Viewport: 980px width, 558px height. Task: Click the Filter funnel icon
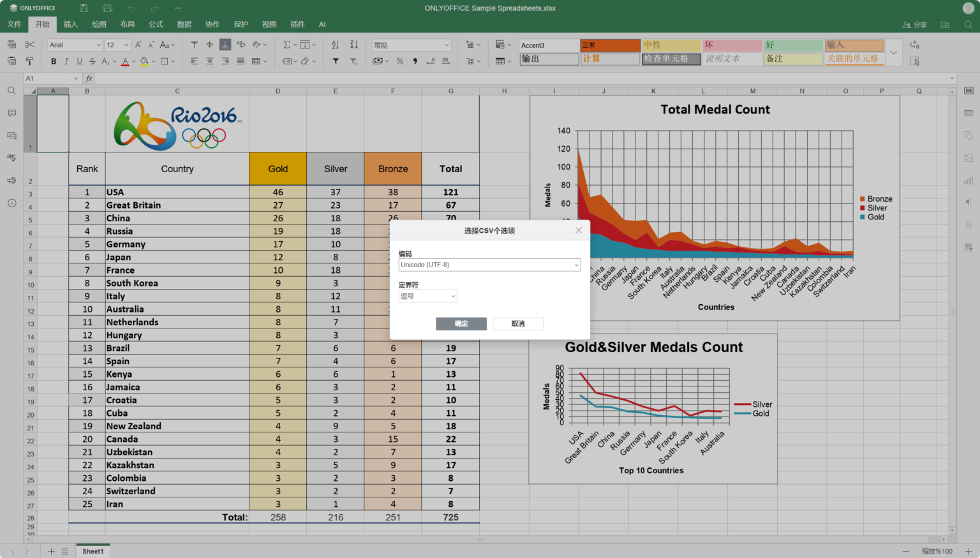pos(336,61)
